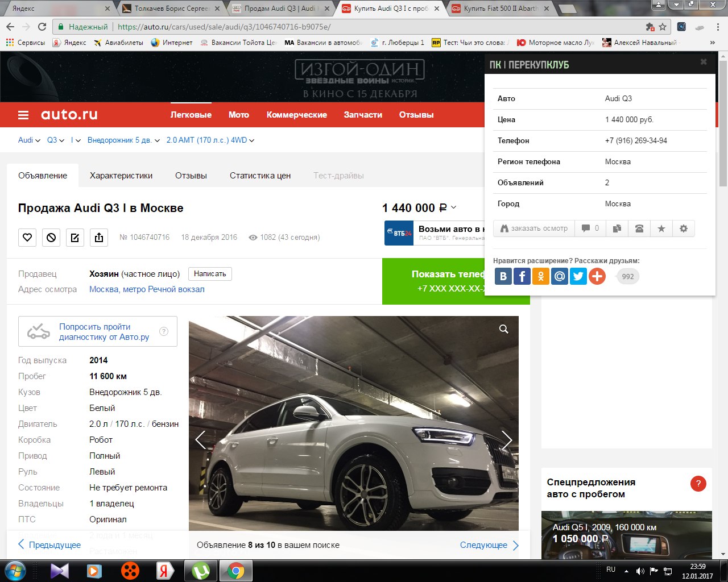Show hidden tray icons arrow
The height and width of the screenshot is (582, 728).
[x=626, y=571]
